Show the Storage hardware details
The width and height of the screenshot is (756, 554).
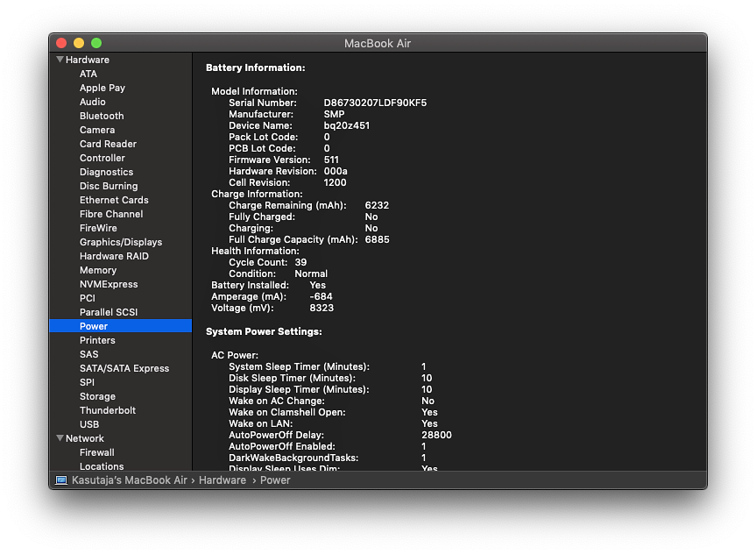(97, 396)
